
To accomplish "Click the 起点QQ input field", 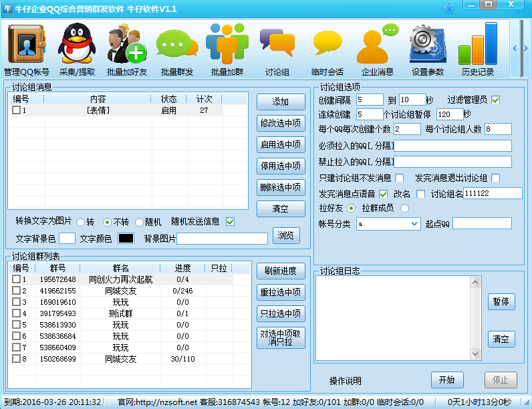I will 482,223.
